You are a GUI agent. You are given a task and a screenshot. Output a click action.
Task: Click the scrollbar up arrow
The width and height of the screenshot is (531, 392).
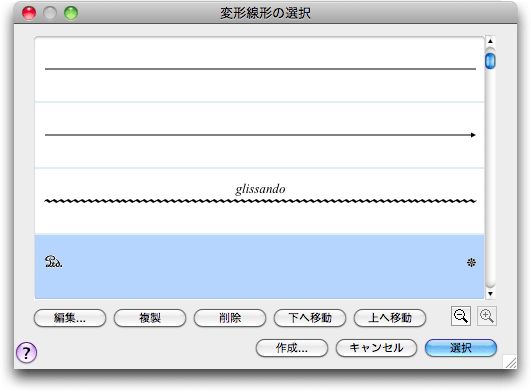click(x=490, y=41)
